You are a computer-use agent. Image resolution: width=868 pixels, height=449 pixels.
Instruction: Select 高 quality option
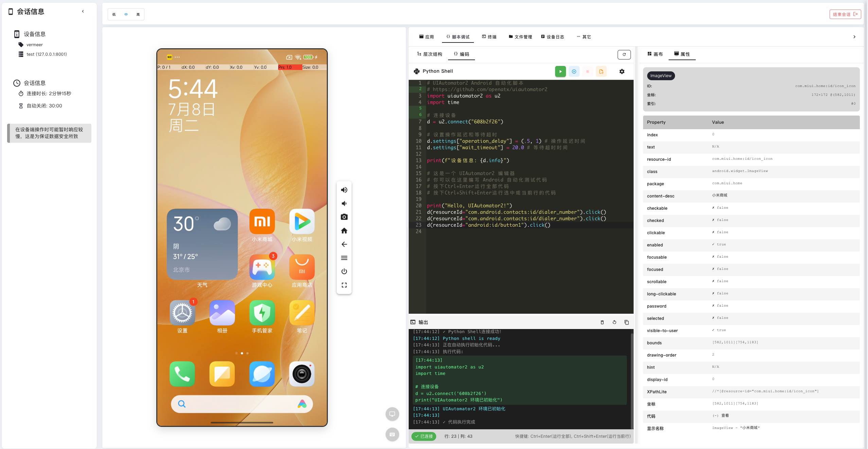coord(138,14)
